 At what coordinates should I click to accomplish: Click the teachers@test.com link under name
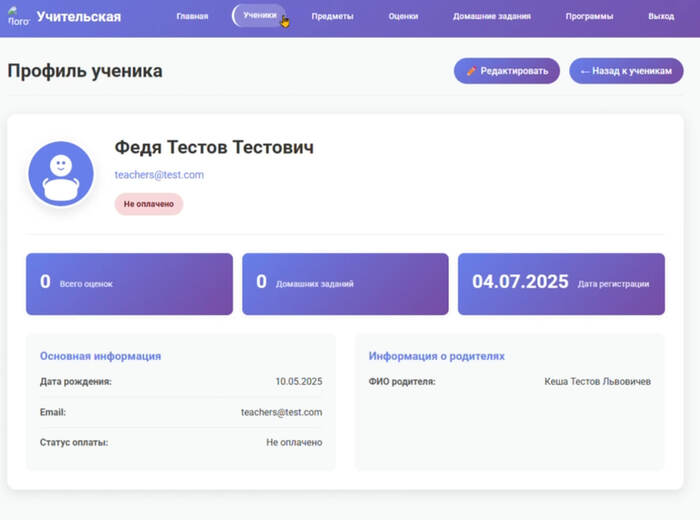pyautogui.click(x=159, y=175)
